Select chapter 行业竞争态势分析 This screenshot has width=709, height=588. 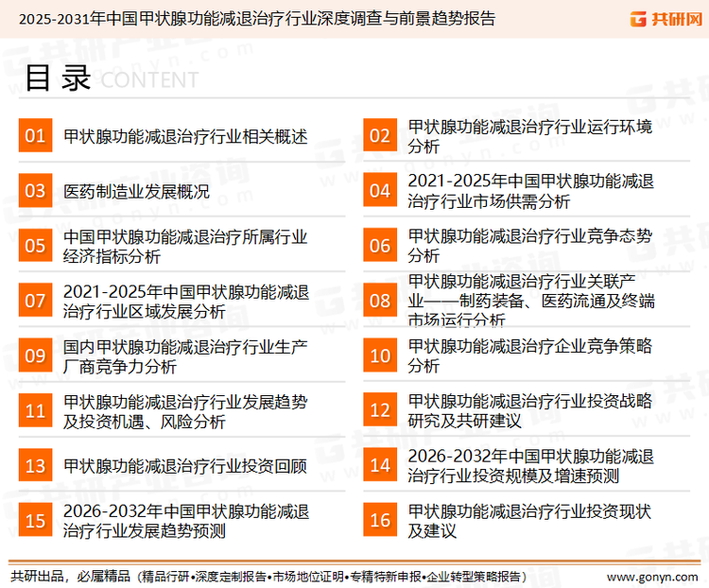point(530,246)
